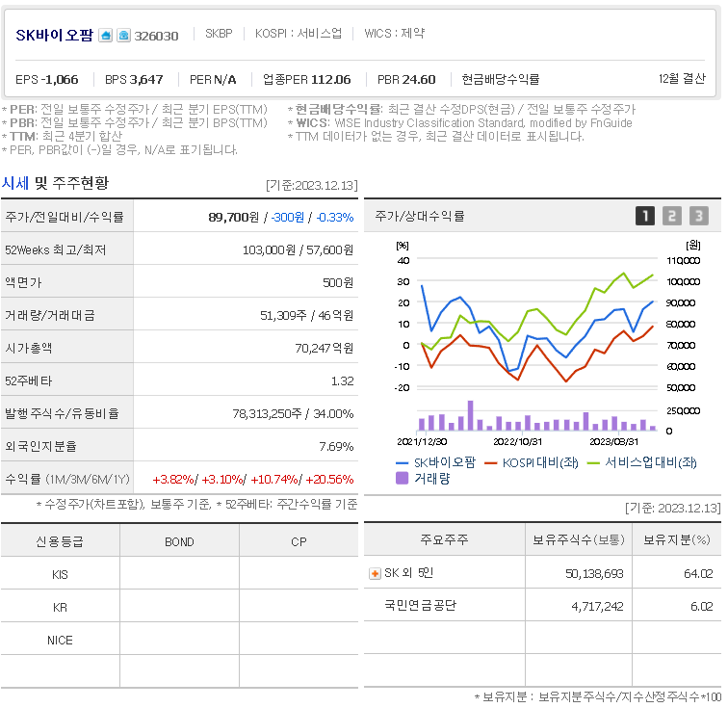Click the 현금배당수익률 label
The image size is (728, 708).
pos(501,79)
